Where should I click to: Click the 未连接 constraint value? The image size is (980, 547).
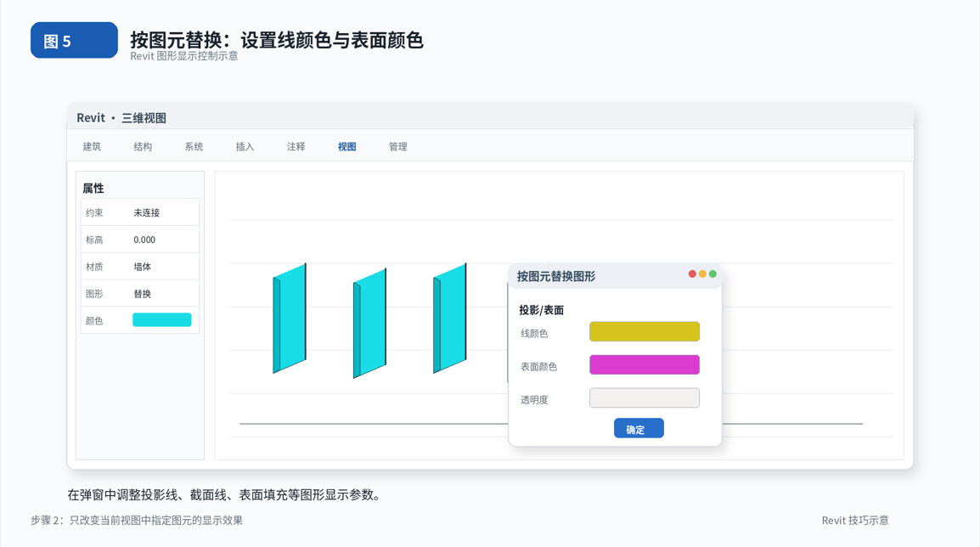pos(146,212)
